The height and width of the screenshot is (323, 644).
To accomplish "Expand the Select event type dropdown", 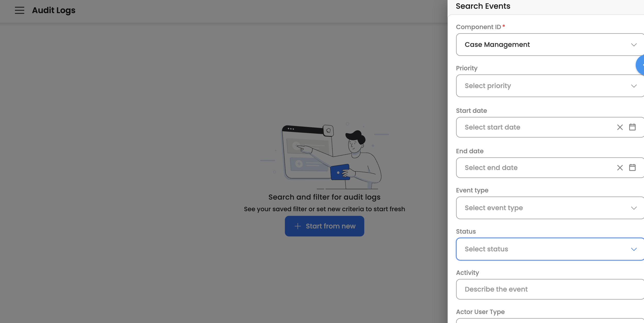I will [541, 208].
